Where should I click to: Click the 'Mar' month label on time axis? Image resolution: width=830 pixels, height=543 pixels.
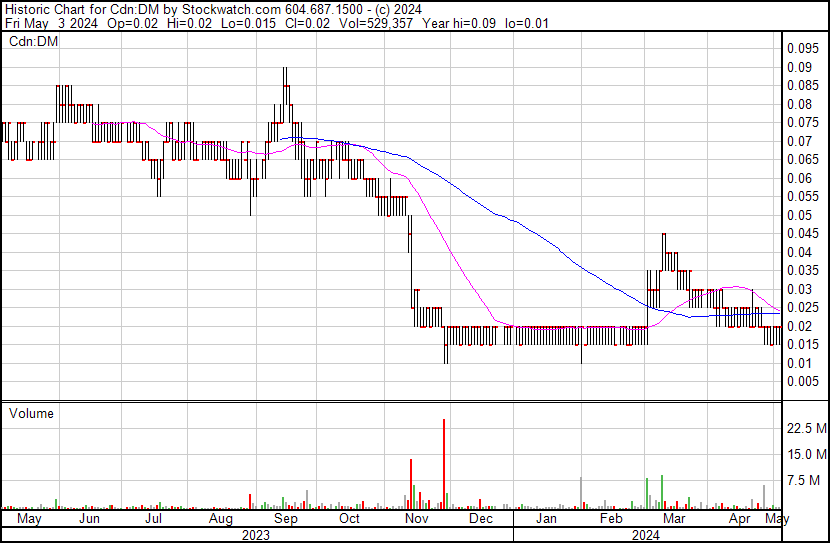pos(674,519)
